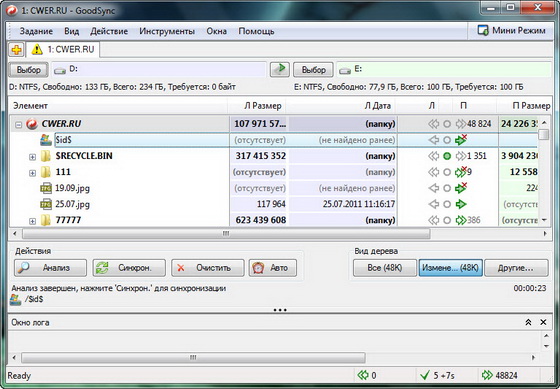The width and height of the screenshot is (560, 389).
Task: Select no-copy circle for 111 folder
Action: tap(447, 172)
